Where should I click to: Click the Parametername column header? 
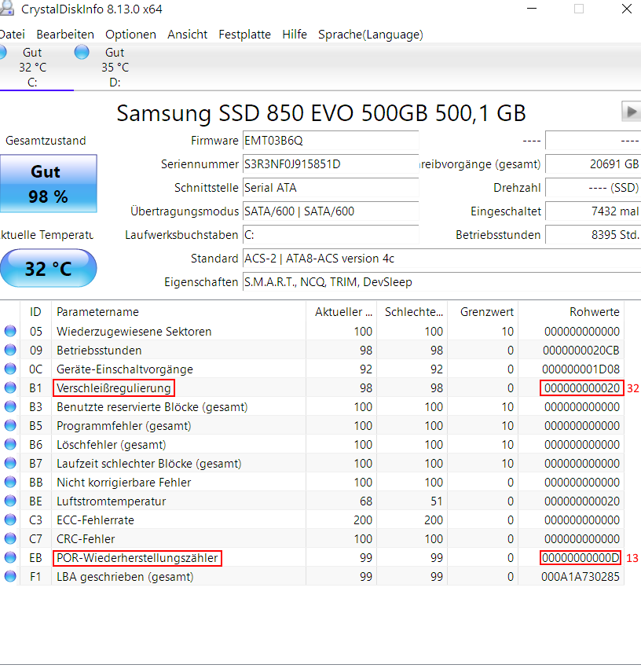(x=178, y=311)
